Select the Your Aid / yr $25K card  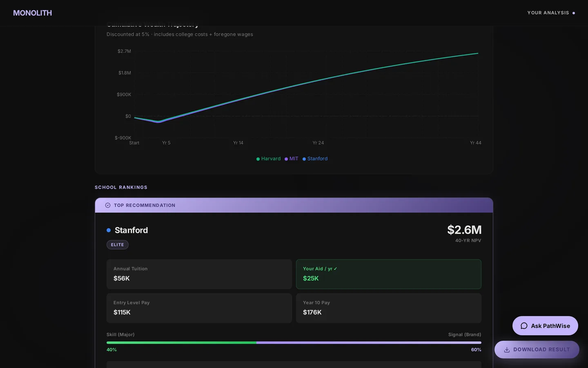pyautogui.click(x=389, y=274)
